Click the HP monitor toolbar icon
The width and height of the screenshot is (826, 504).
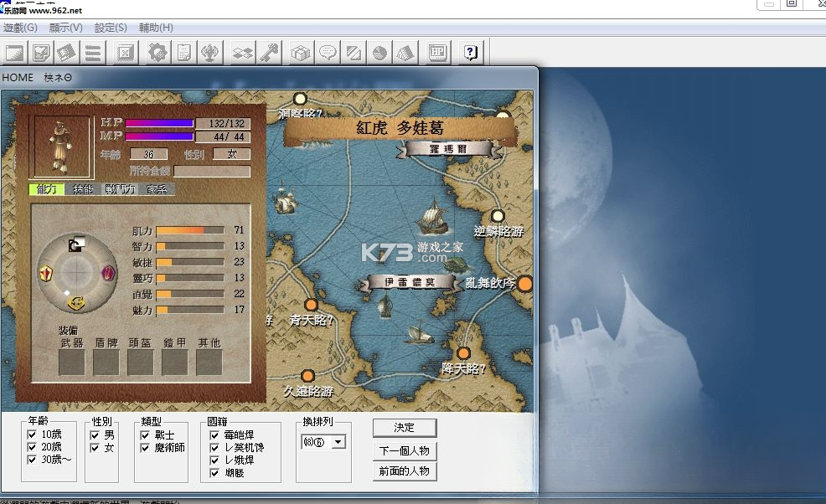tap(438, 53)
